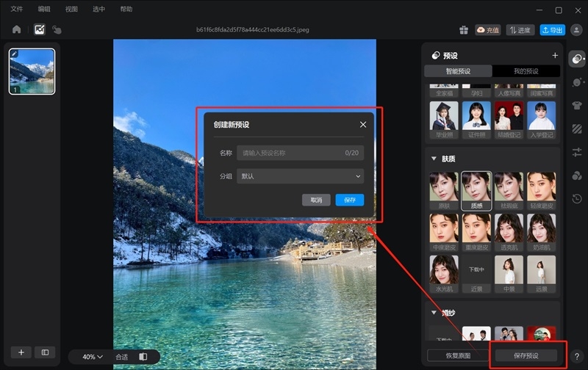Open the 进度 progress button
The image size is (588, 370).
[520, 30]
